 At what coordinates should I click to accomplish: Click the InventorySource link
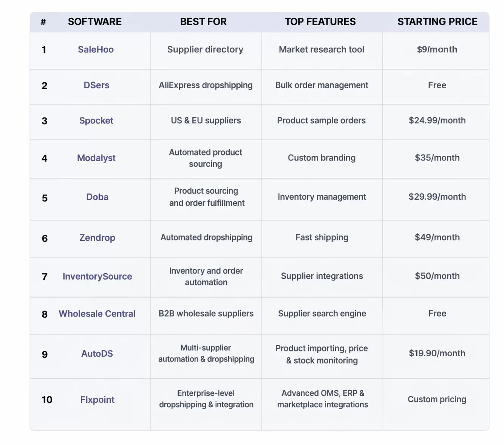tap(97, 277)
